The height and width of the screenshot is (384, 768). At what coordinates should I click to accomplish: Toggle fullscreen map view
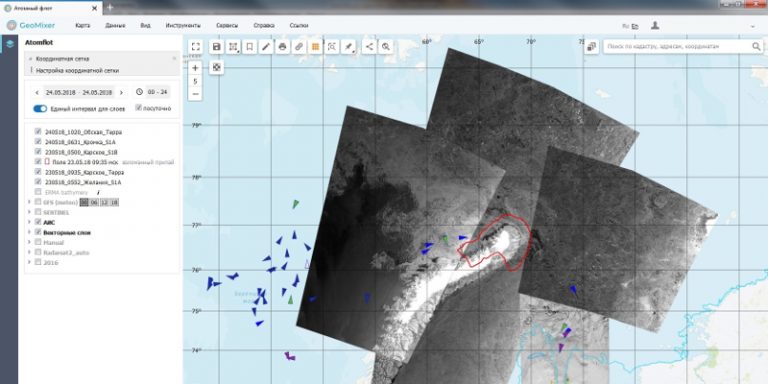(x=196, y=47)
